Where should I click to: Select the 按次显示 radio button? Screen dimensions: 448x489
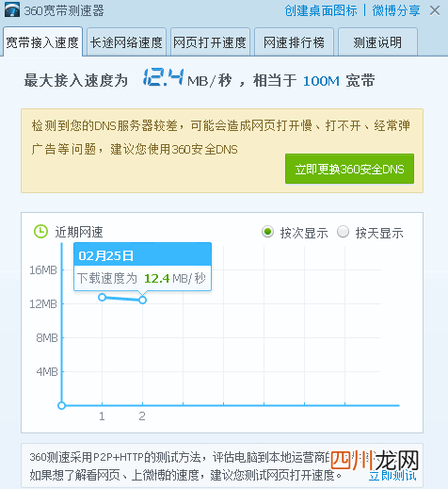click(x=267, y=232)
